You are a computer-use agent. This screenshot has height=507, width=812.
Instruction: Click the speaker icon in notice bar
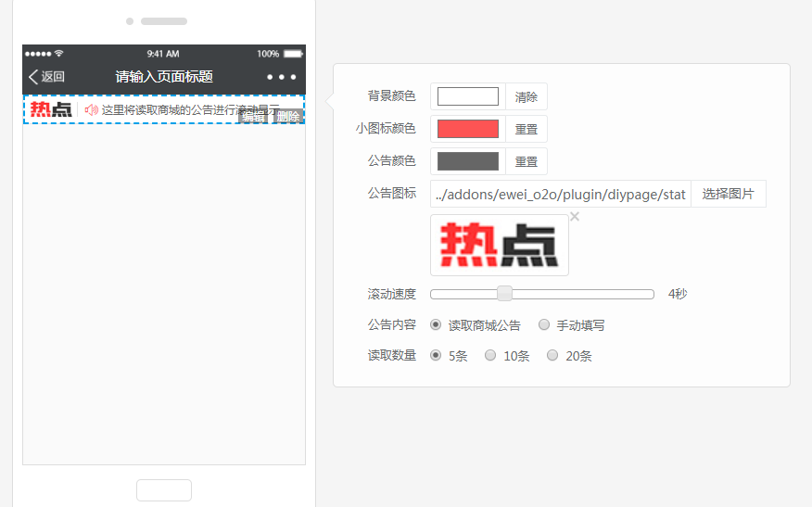(x=91, y=109)
